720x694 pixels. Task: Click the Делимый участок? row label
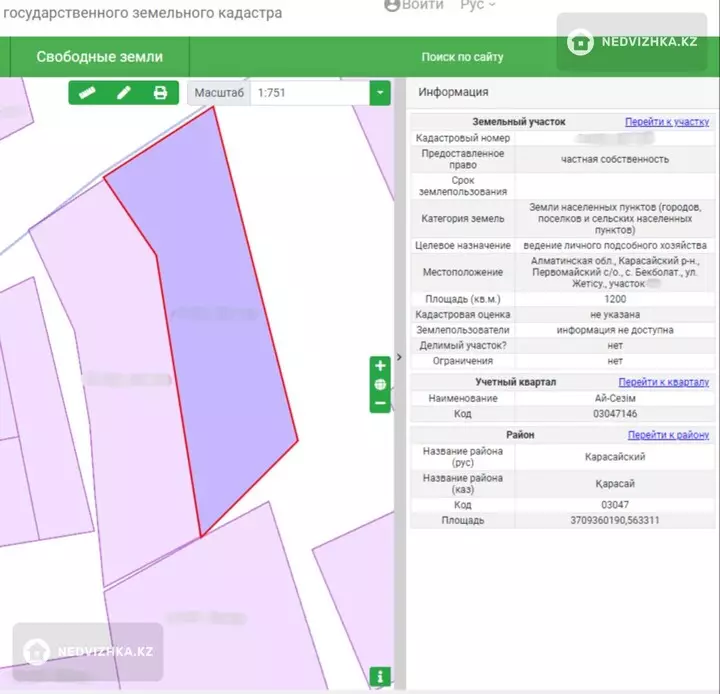point(462,345)
